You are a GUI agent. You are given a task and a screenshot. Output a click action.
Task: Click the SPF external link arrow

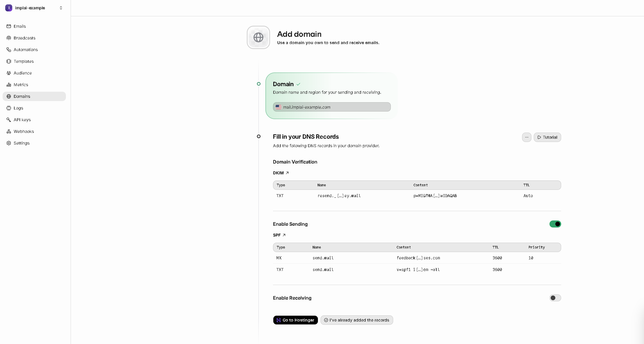tap(284, 235)
